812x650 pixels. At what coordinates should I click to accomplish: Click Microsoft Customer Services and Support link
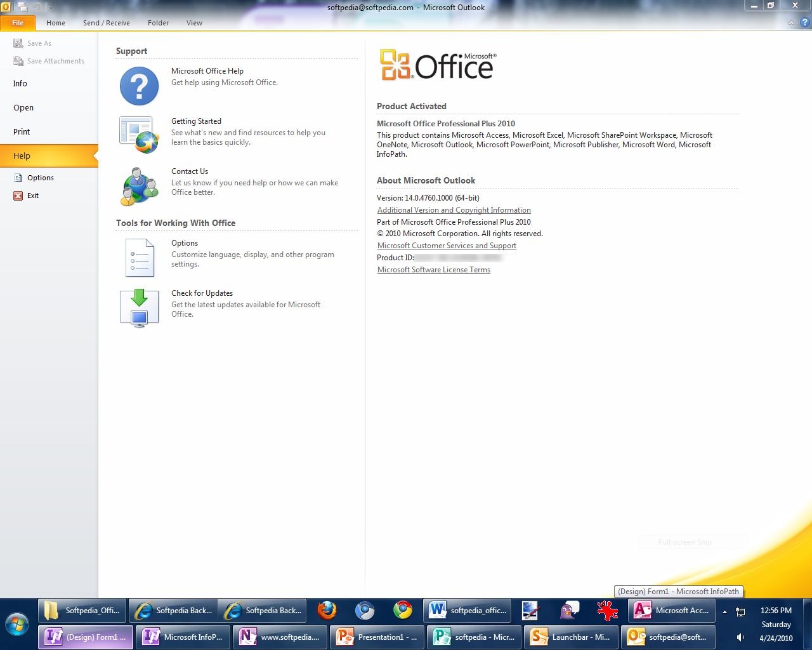click(x=447, y=246)
